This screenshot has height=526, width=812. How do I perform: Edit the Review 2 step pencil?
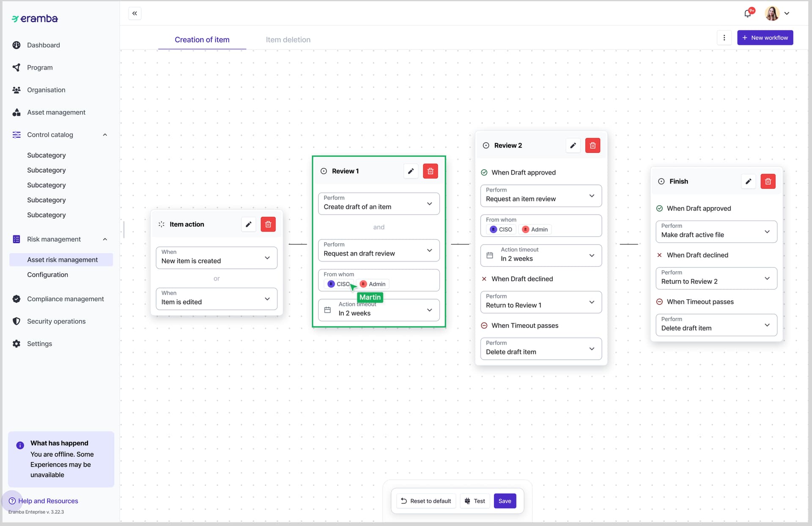tap(573, 145)
